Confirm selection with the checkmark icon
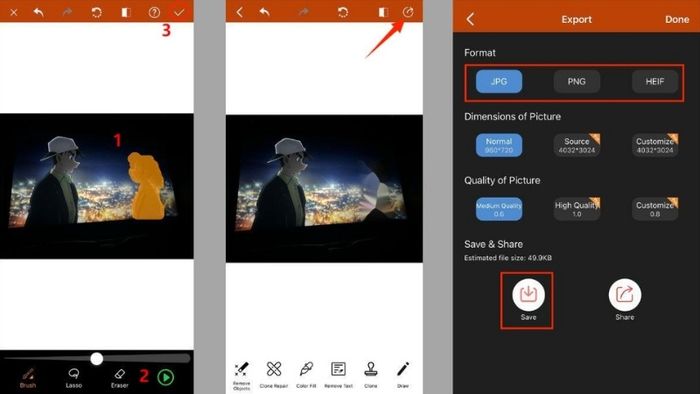The height and width of the screenshot is (394, 700). 179,12
